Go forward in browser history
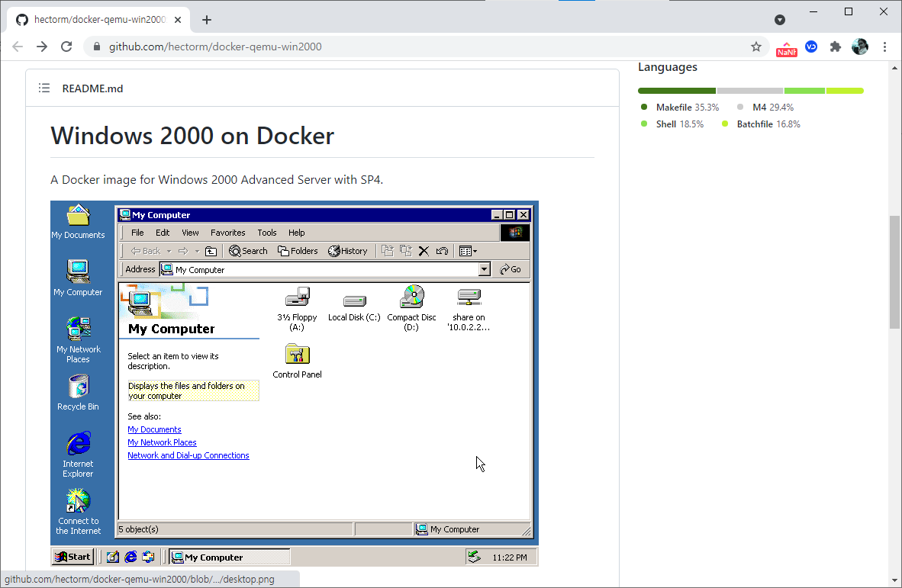The image size is (902, 588). pyautogui.click(x=42, y=47)
